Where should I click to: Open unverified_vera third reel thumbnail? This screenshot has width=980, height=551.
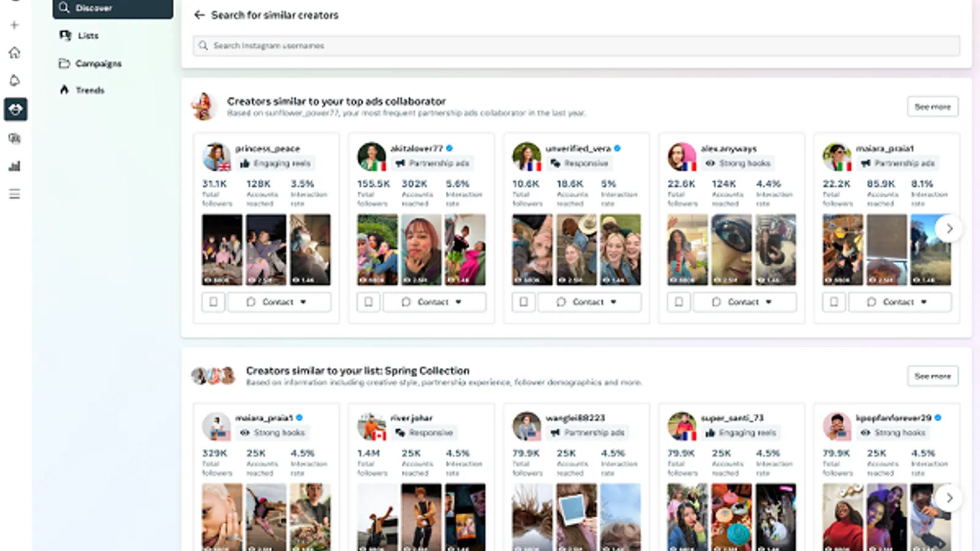(620, 250)
